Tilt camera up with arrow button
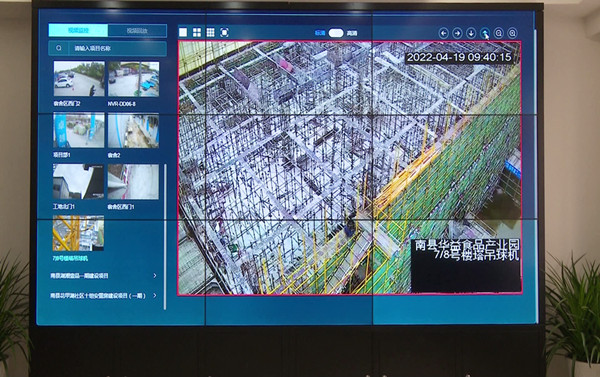The height and width of the screenshot is (377, 600). pyautogui.click(x=484, y=33)
